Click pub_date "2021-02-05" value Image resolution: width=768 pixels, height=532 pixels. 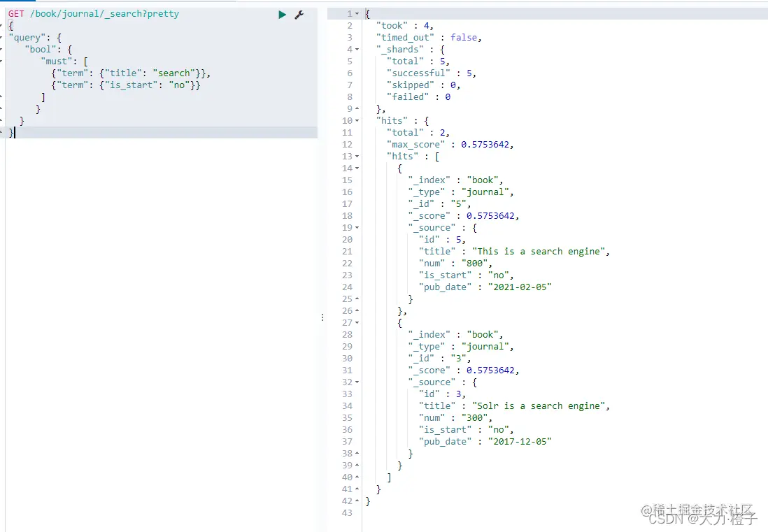click(x=520, y=287)
